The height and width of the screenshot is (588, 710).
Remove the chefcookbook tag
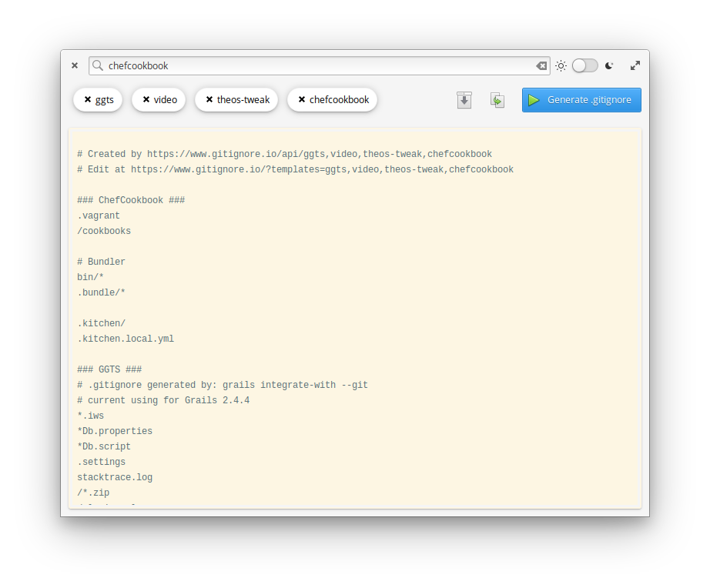tap(302, 100)
